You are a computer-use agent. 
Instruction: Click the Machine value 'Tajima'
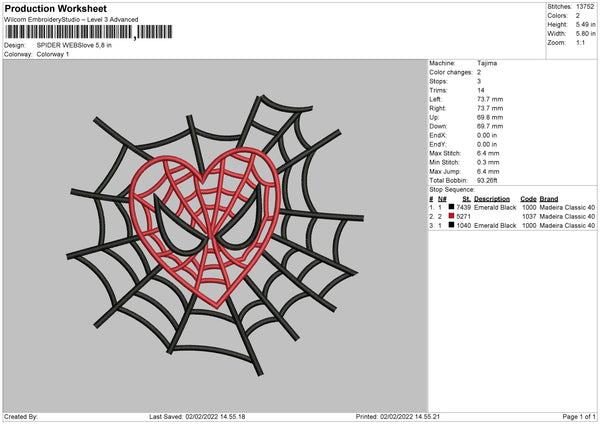point(487,63)
